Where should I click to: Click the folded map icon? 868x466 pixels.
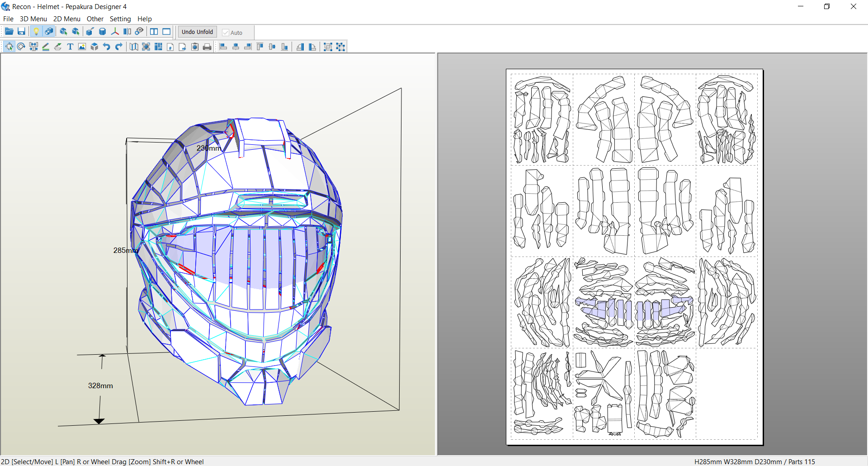134,47
